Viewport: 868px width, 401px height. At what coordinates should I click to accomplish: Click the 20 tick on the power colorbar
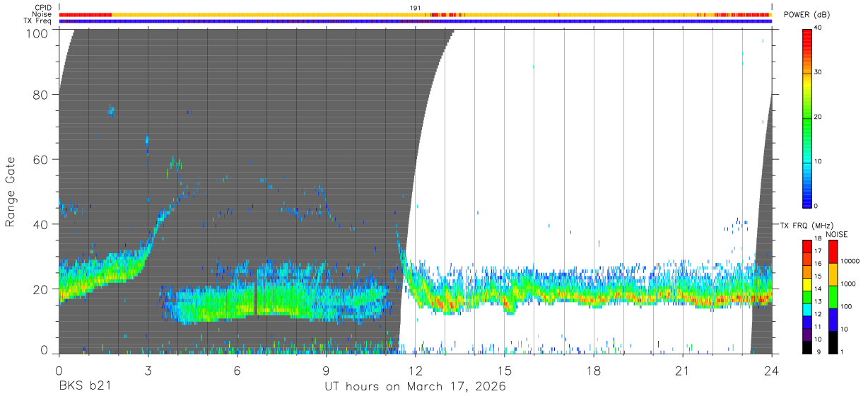point(817,117)
